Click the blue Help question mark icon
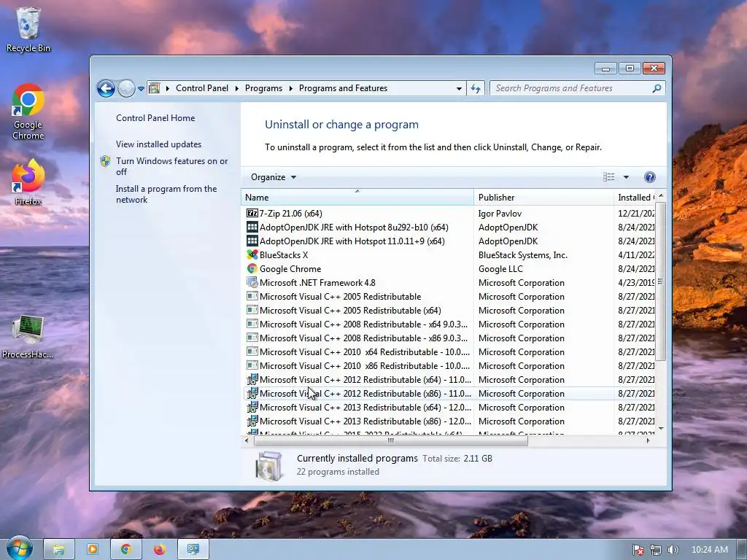 [650, 177]
